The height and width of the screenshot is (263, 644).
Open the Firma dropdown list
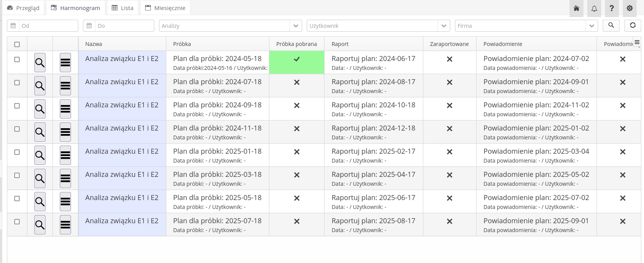click(x=591, y=26)
